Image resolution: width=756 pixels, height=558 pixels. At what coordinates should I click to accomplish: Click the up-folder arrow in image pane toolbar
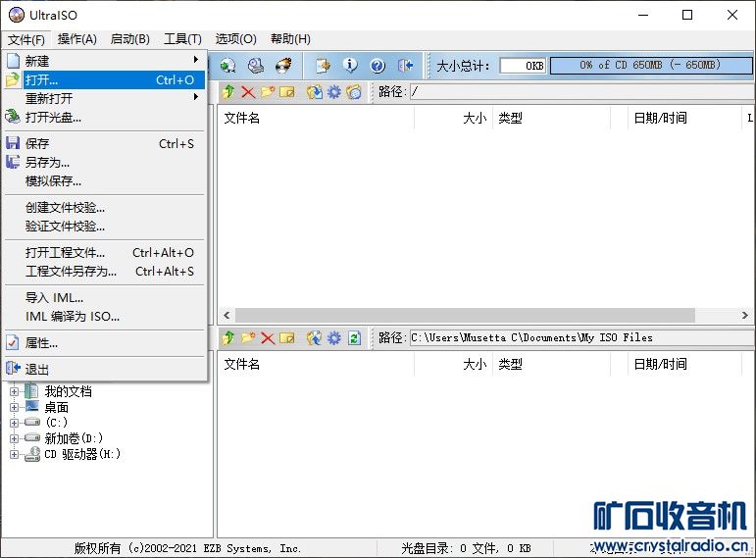(x=228, y=91)
